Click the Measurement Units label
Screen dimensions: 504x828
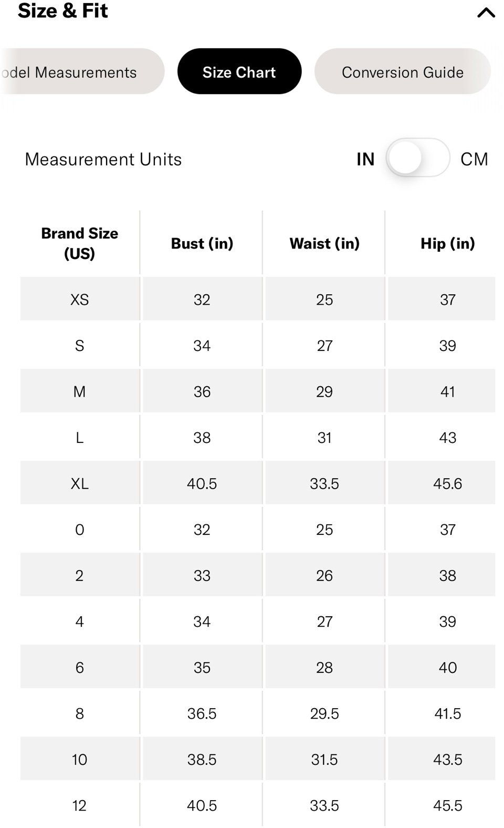103,159
